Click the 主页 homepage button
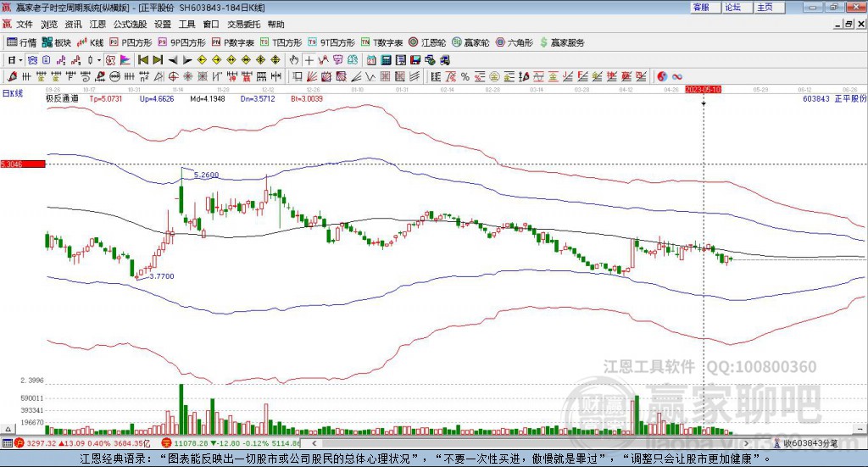The height and width of the screenshot is (467, 868). [x=769, y=7]
